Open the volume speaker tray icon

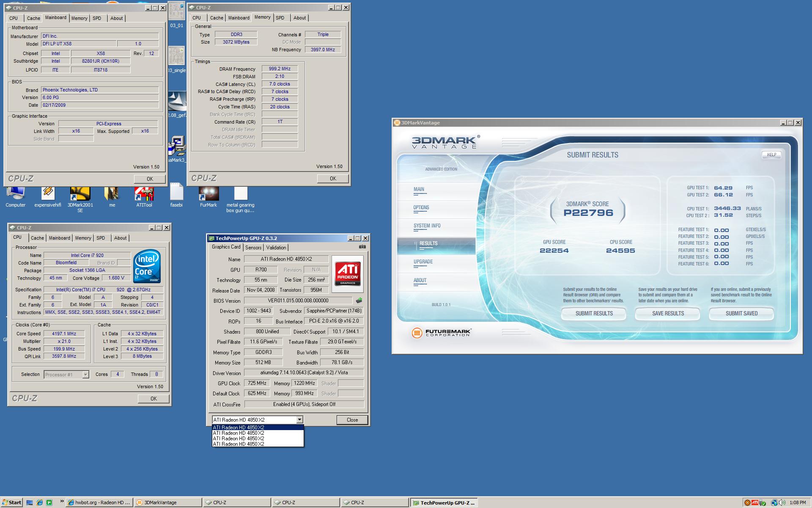tap(782, 502)
